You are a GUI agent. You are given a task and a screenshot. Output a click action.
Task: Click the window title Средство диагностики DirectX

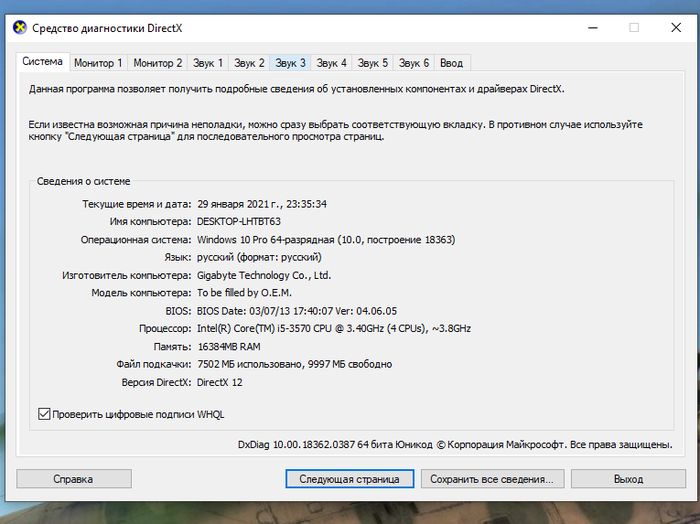[107, 28]
